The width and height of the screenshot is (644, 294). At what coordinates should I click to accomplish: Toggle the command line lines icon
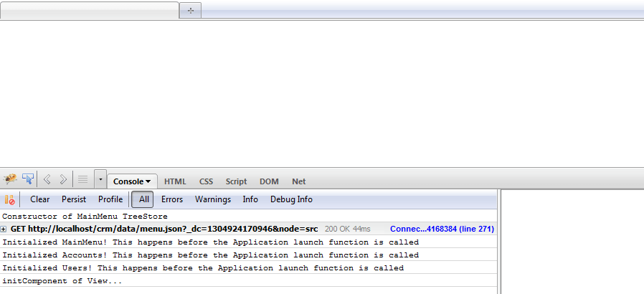(83, 179)
